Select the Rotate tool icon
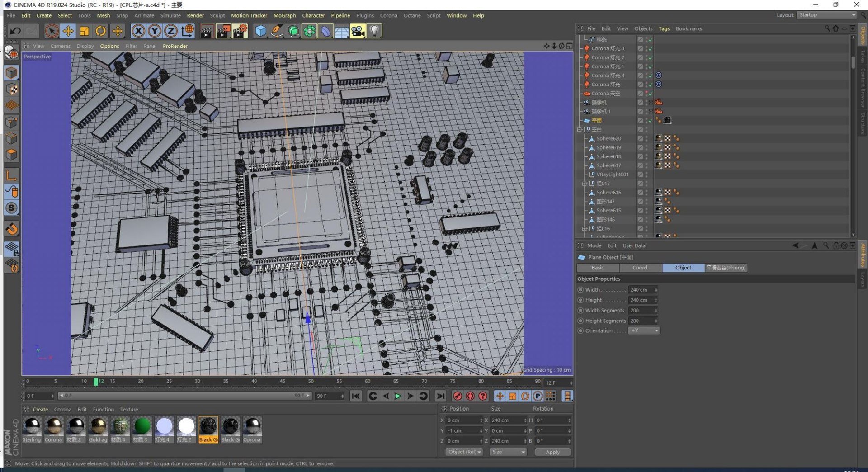This screenshot has width=868, height=472. (100, 31)
